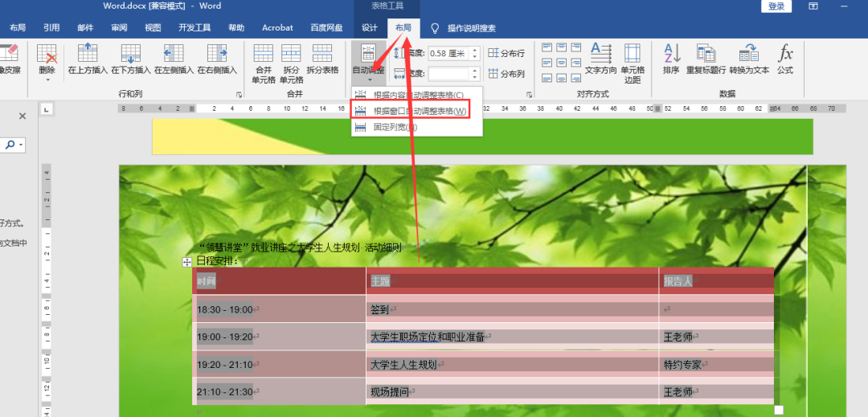Align cell text middle left
The width and height of the screenshot is (868, 417).
tap(547, 63)
